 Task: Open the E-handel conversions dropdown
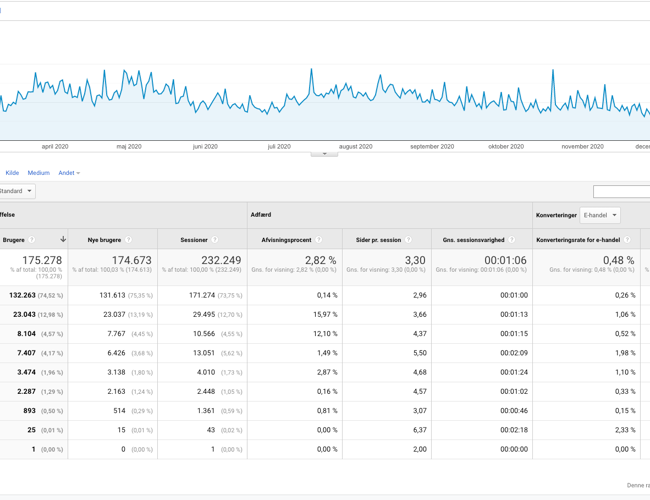pyautogui.click(x=600, y=215)
